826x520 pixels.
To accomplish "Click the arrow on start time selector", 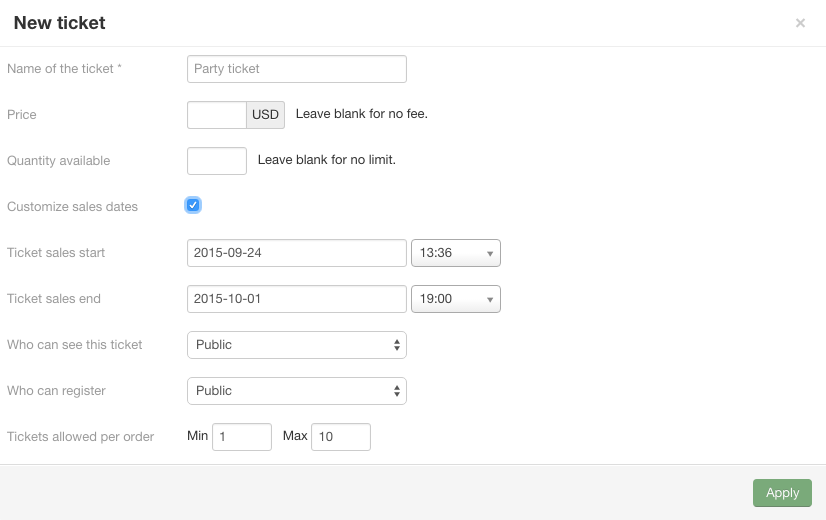I will click(x=490, y=254).
